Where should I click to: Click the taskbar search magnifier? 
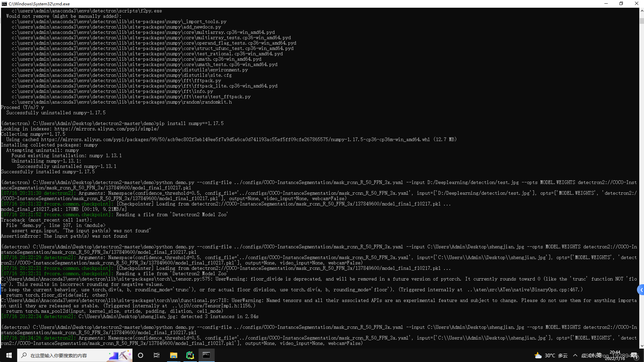coord(23,355)
